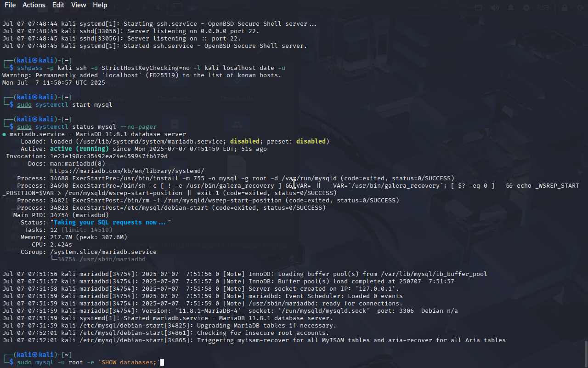Click the CGroup "/system.slice/mariadb.service" path
The width and height of the screenshot is (588, 368).
coord(103,252)
